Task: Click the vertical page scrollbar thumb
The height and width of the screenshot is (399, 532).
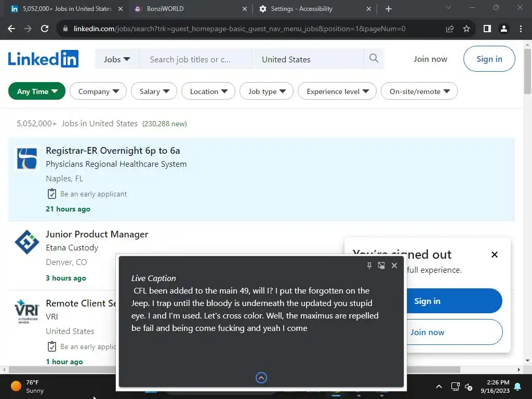Action: click(527, 71)
